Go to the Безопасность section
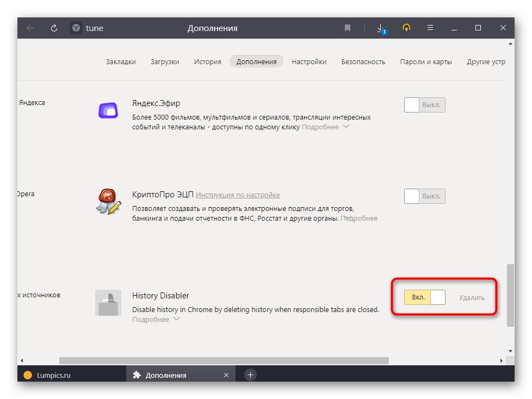 tap(363, 61)
